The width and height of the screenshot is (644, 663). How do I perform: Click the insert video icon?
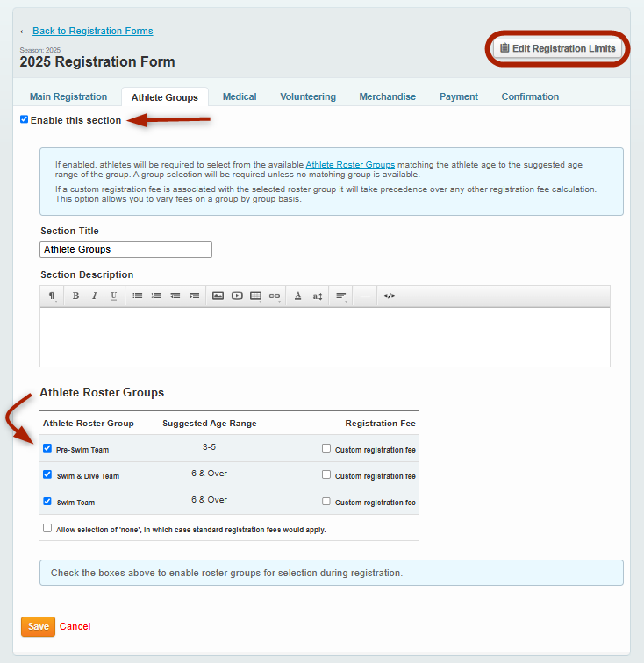click(237, 296)
